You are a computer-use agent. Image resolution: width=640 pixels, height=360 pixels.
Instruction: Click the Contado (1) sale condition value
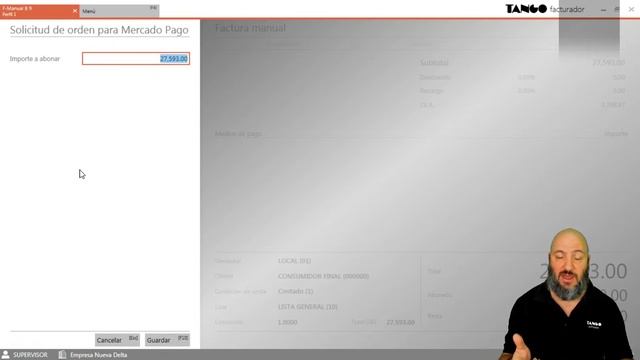coord(296,291)
